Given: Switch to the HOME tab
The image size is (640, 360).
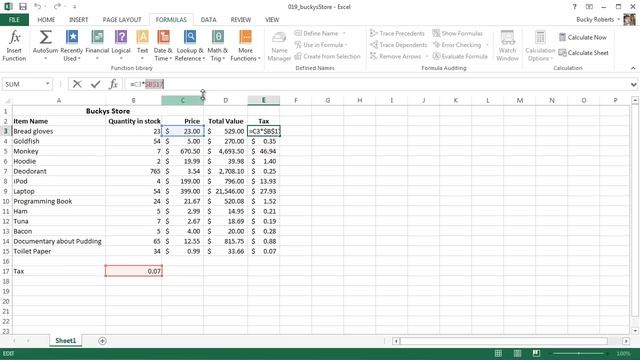Looking at the screenshot, I should pyautogui.click(x=46, y=20).
